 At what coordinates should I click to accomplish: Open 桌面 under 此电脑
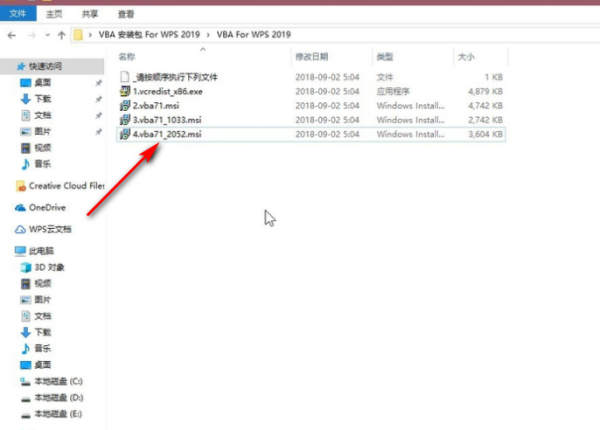(x=42, y=365)
